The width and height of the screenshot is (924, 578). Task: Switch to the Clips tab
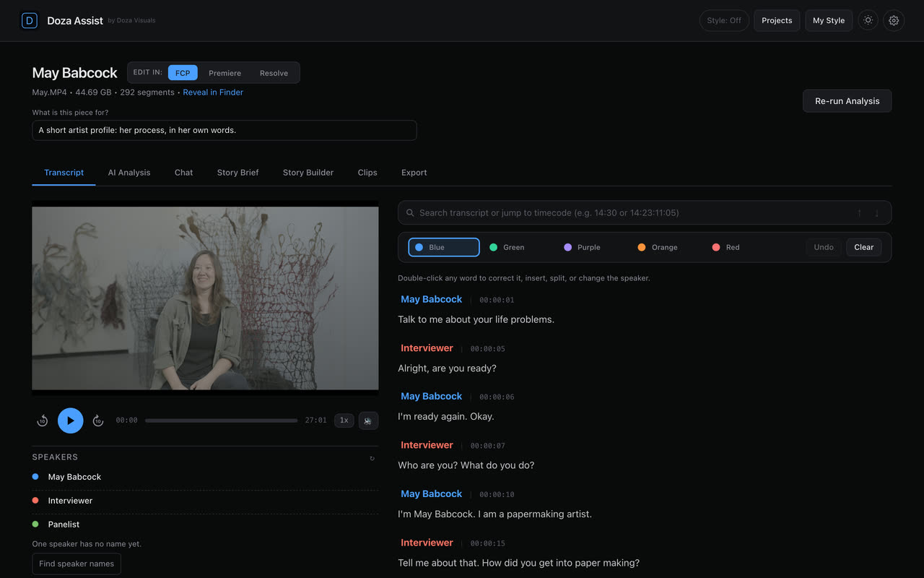point(367,173)
